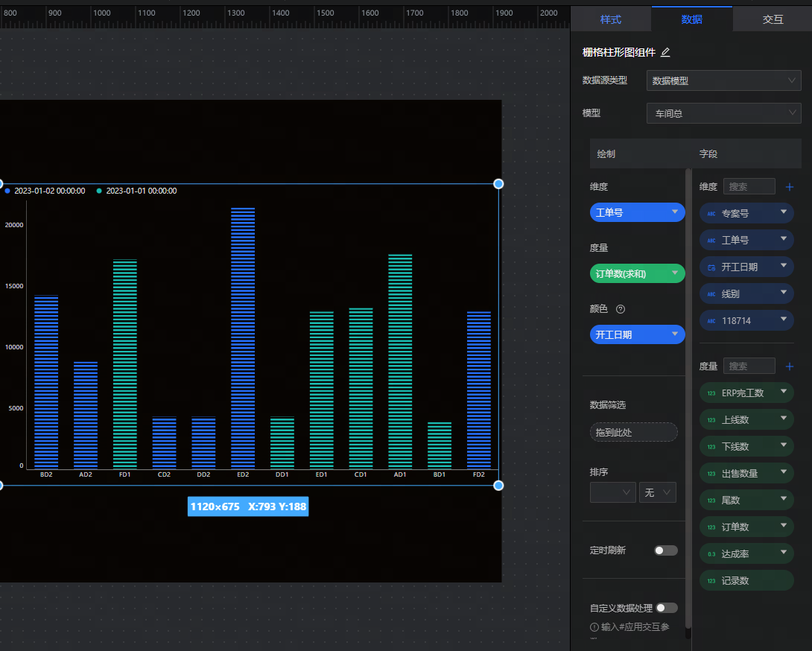This screenshot has width=812, height=651.
Task: Toggle the 2023-01-02 legend series
Action: [45, 191]
